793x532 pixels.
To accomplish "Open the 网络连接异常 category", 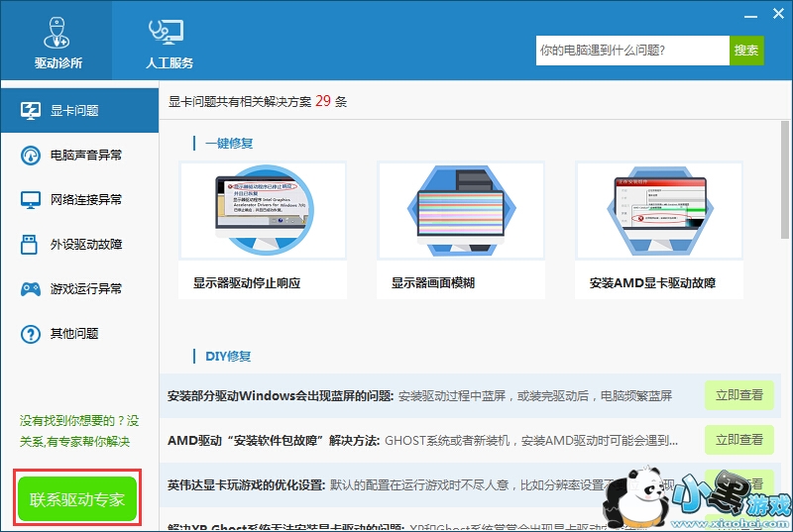I will [x=80, y=199].
